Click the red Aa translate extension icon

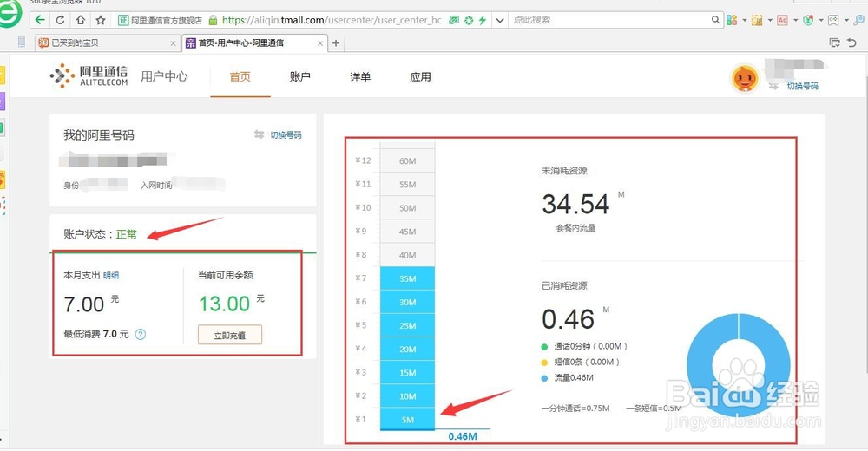(782, 20)
